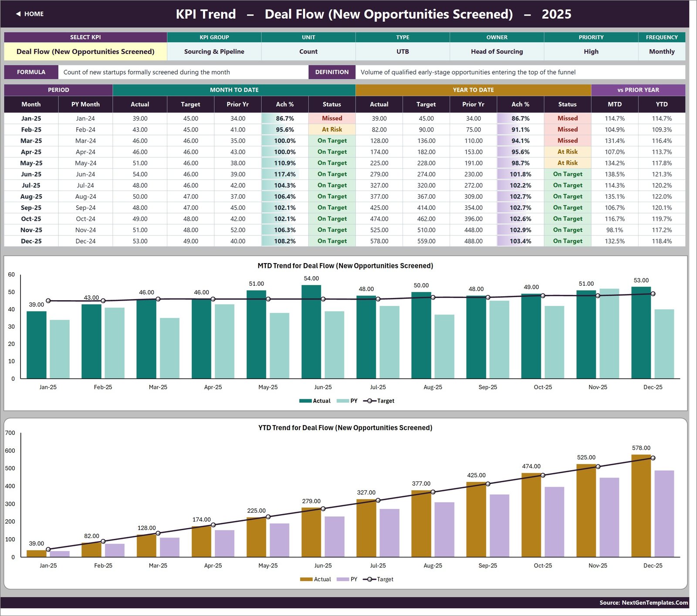Open the Select KPI dropdown for Deal Flow
The width and height of the screenshot is (697, 616).
(x=85, y=51)
